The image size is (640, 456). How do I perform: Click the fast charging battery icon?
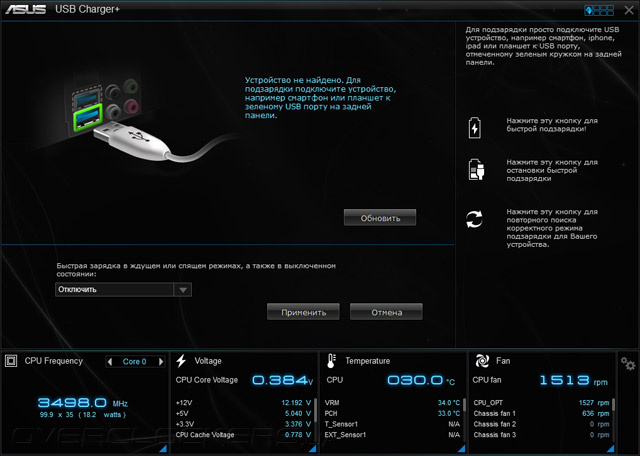[x=474, y=127]
